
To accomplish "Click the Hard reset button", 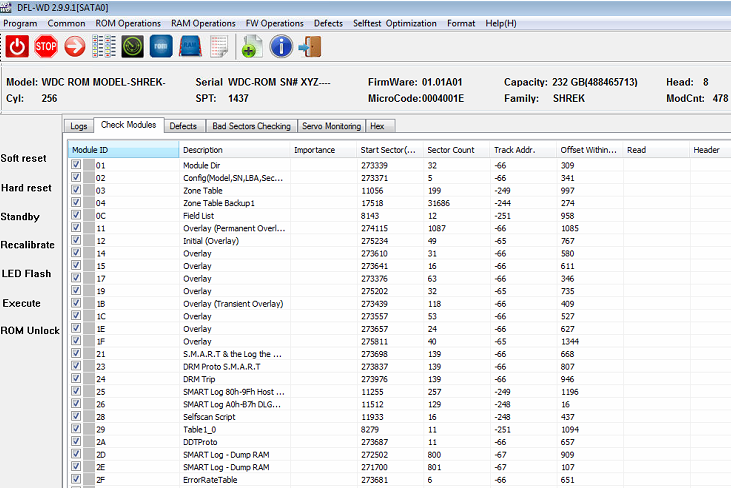I will 26,188.
